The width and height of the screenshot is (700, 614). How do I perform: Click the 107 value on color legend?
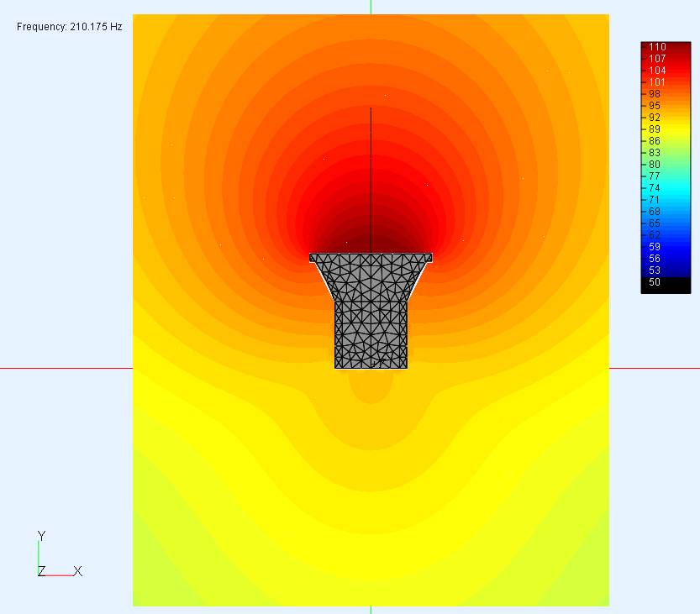(657, 59)
